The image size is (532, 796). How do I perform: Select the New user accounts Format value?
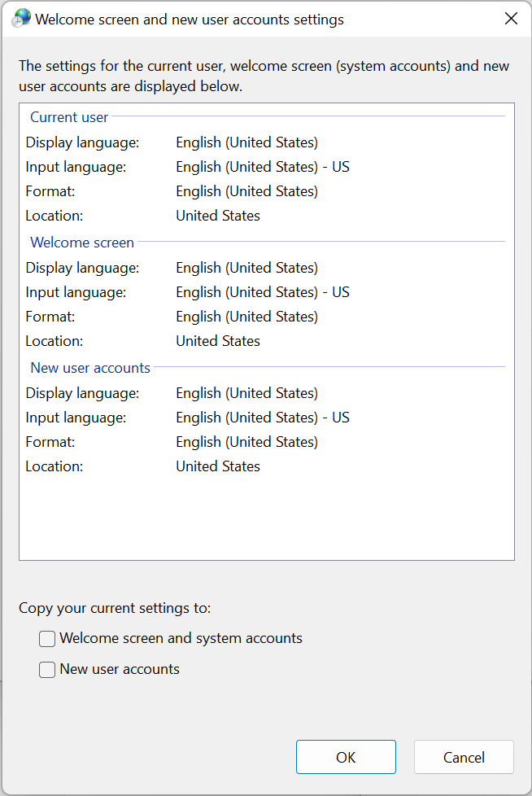[246, 441]
